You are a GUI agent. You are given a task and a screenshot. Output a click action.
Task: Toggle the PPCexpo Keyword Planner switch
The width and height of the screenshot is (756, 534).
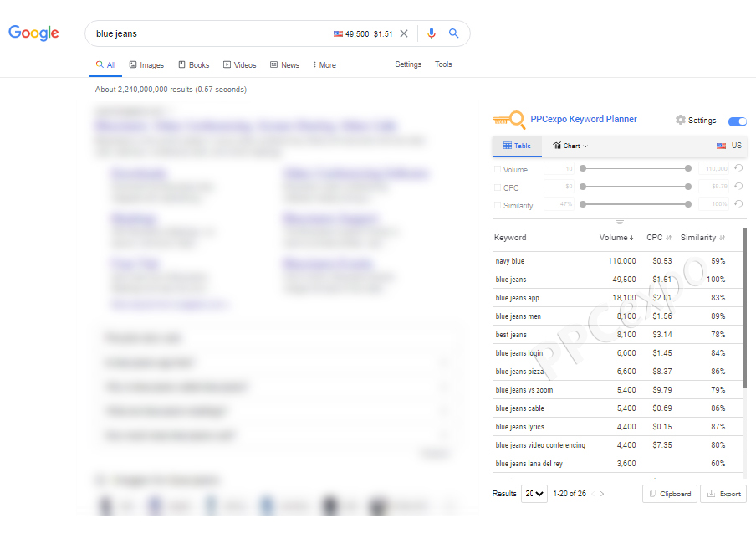[x=738, y=121]
